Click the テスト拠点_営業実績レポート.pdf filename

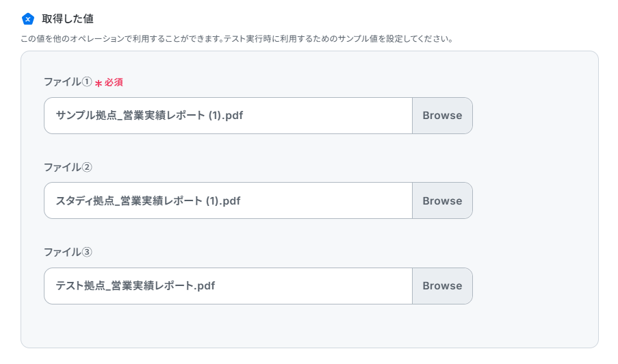pyautogui.click(x=136, y=285)
